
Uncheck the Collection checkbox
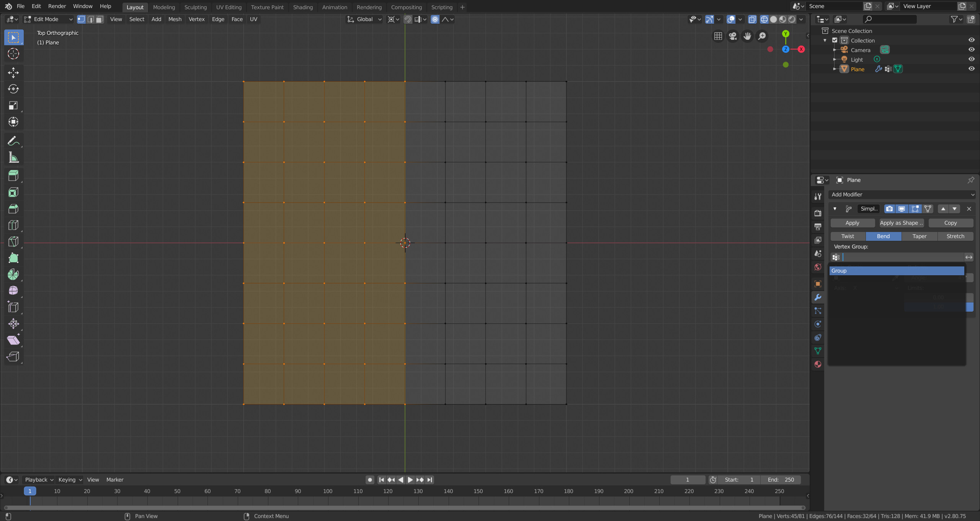click(835, 40)
